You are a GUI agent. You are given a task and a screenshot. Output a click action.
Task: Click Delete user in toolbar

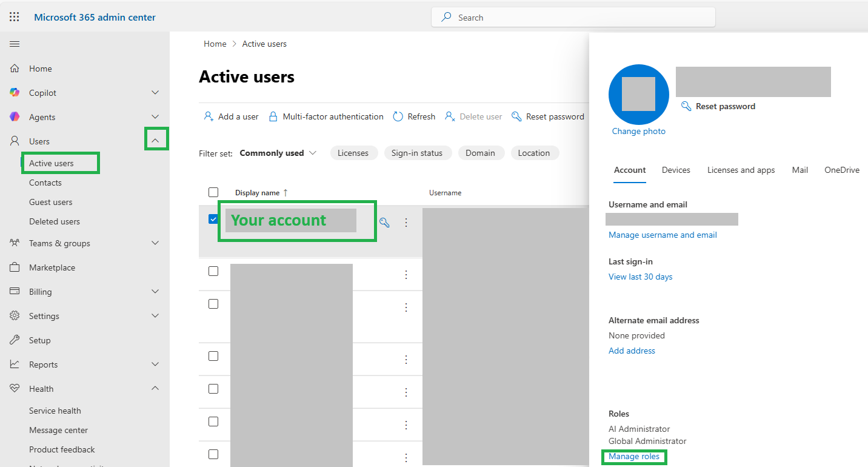point(473,116)
